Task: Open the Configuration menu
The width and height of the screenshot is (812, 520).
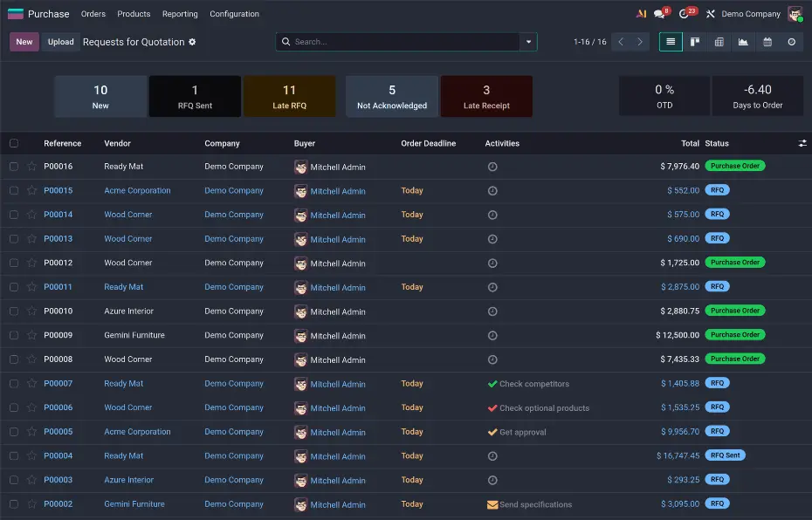Action: [234, 14]
